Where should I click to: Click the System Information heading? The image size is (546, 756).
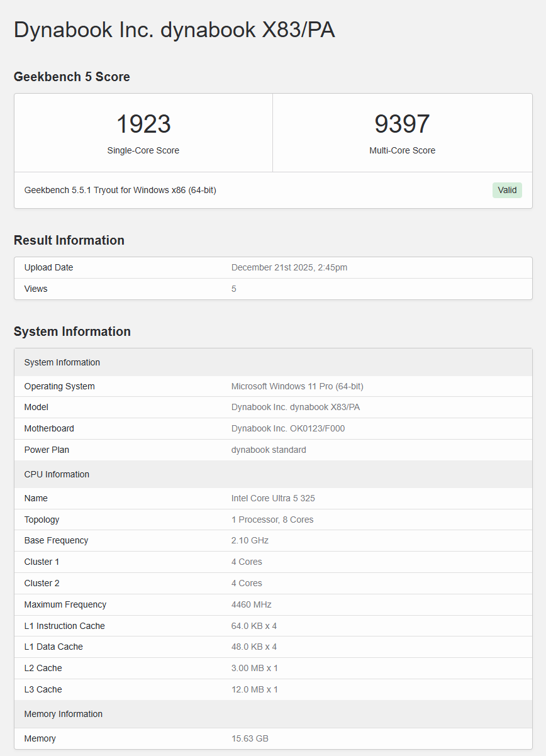(72, 331)
